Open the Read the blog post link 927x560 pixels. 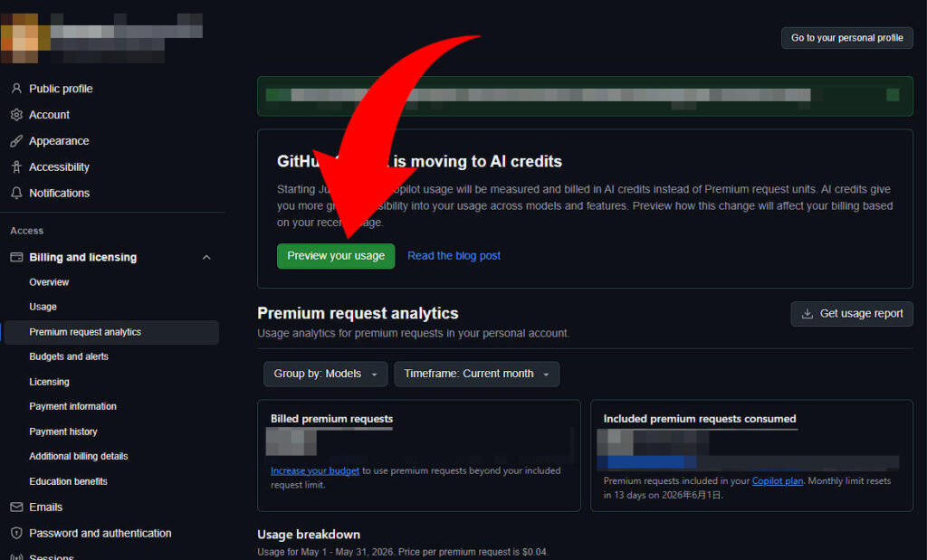click(x=454, y=256)
